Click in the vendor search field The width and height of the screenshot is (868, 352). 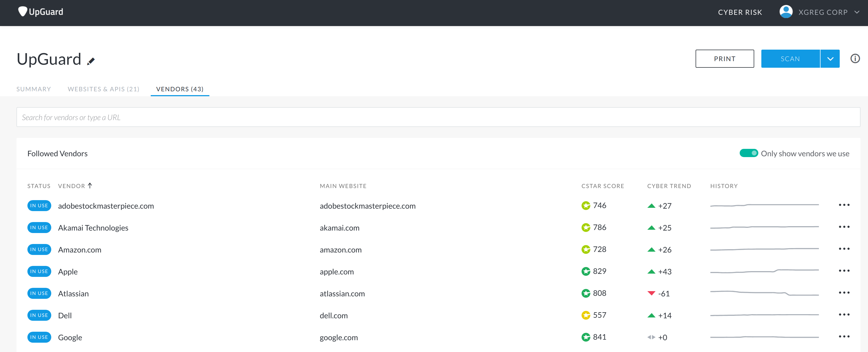438,117
